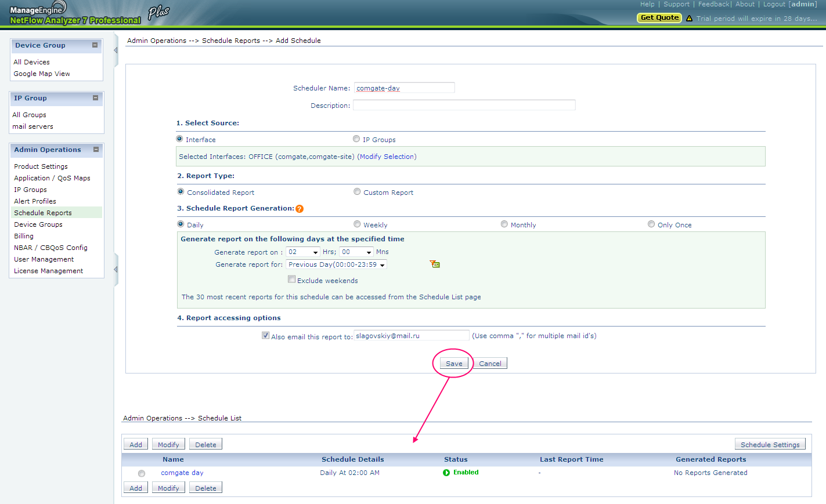Toggle the Also email this report checkbox
The image size is (826, 504).
point(265,335)
